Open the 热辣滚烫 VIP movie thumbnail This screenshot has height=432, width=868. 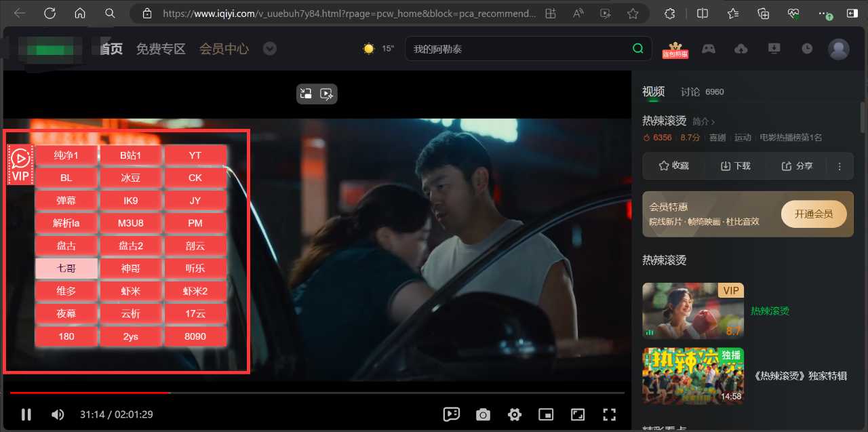click(x=693, y=311)
